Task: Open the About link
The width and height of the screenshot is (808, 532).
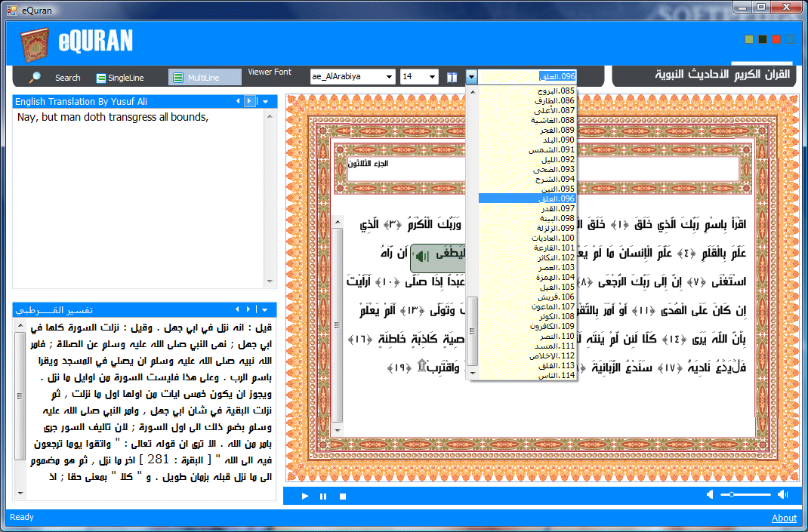Action: [x=785, y=518]
